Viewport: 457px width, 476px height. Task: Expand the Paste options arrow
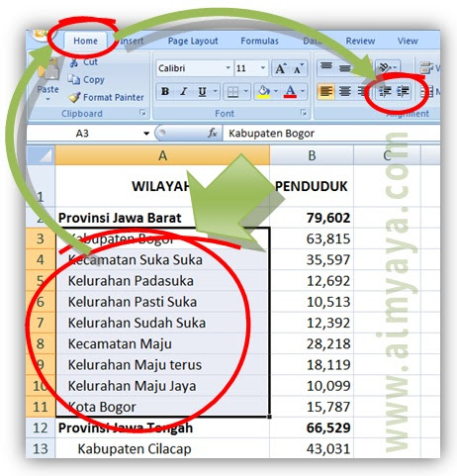click(x=48, y=99)
